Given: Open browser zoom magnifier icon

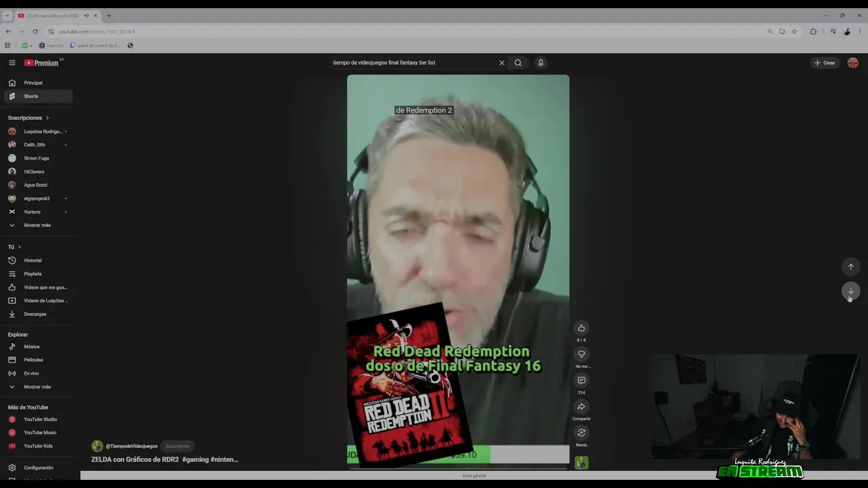Looking at the screenshot, I should click(770, 31).
